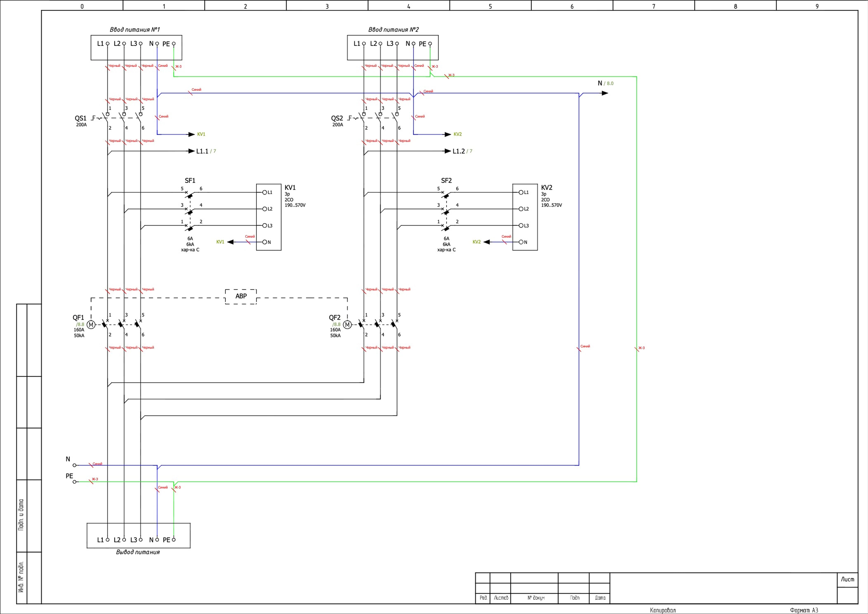
Task: Click KV1 relay L1 terminal circle
Action: 265,192
